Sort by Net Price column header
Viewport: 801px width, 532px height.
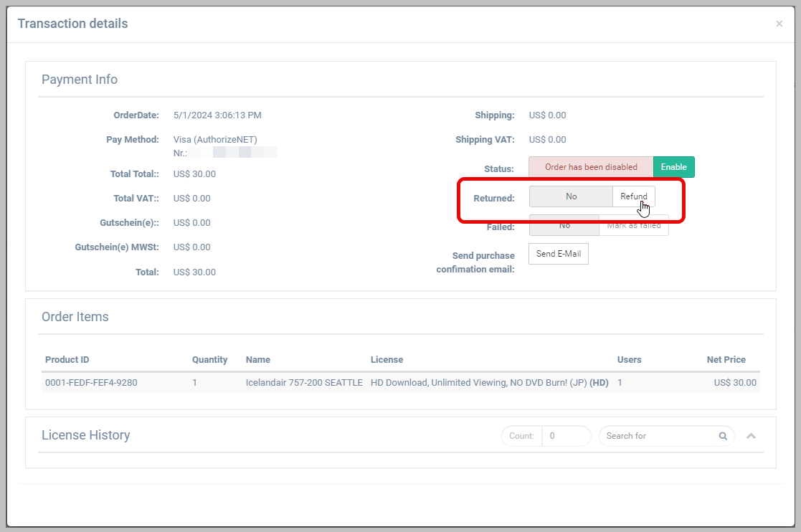point(726,360)
